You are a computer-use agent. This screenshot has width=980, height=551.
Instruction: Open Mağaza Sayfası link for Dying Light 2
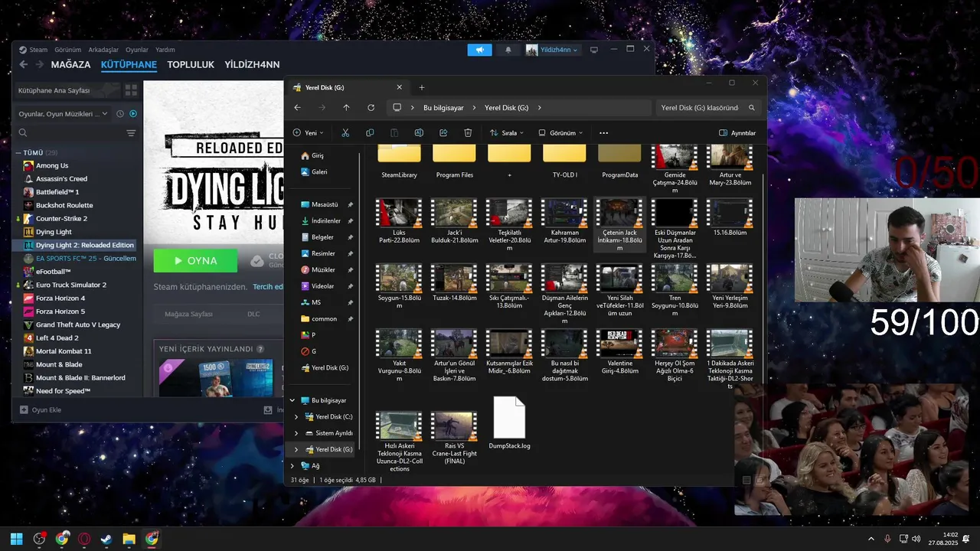[x=189, y=314]
